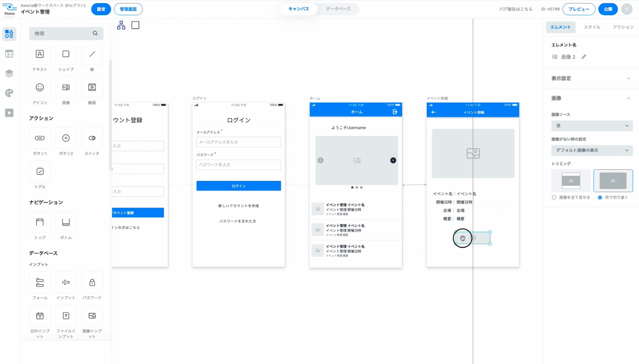This screenshot has height=364, width=639.
Task: Open the デフォルト画像の表示 dropdown
Action: (591, 150)
